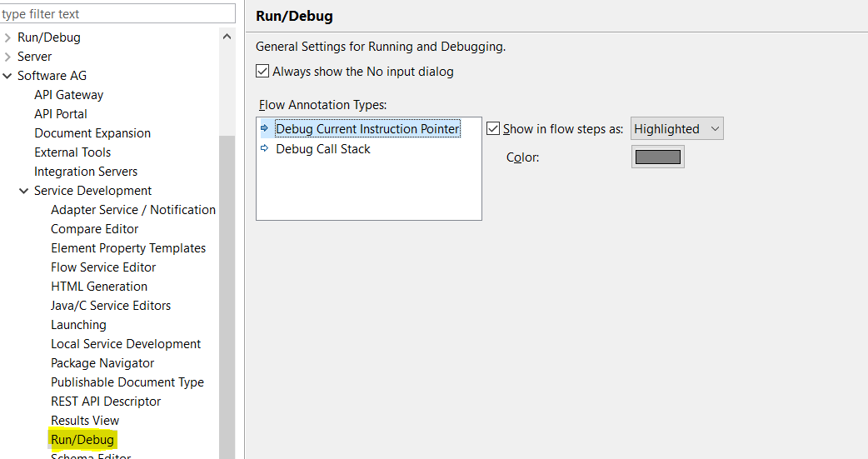This screenshot has height=459, width=868.
Task: Toggle Always show the No input dialog checkbox
Action: [x=262, y=72]
